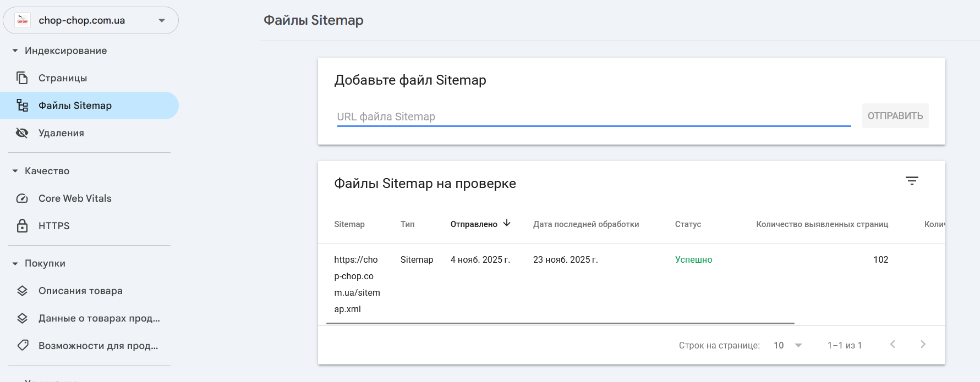Click the Removals (Удаления) crossed-eye icon
This screenshot has width=980, height=382.
point(22,133)
